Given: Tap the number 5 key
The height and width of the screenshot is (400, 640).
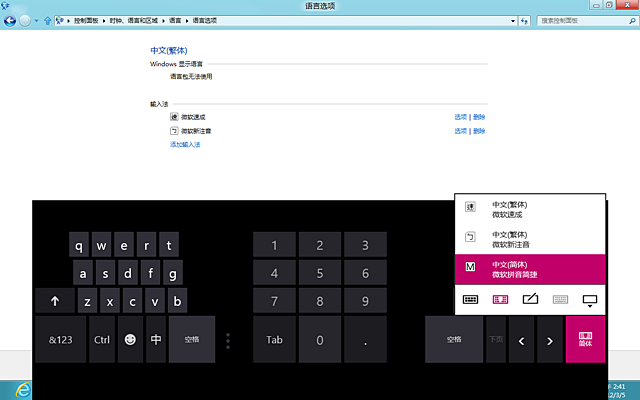Looking at the screenshot, I should (320, 273).
